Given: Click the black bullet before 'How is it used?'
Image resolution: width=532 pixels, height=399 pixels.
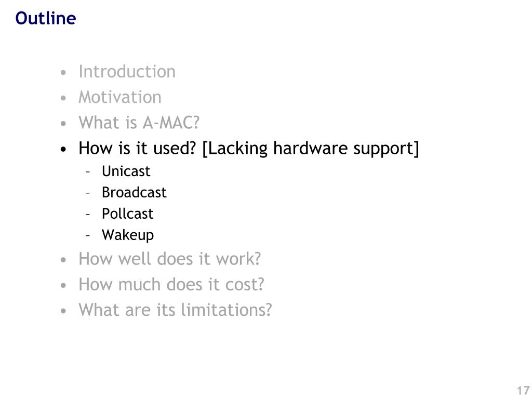Looking at the screenshot, I should click(63, 149).
